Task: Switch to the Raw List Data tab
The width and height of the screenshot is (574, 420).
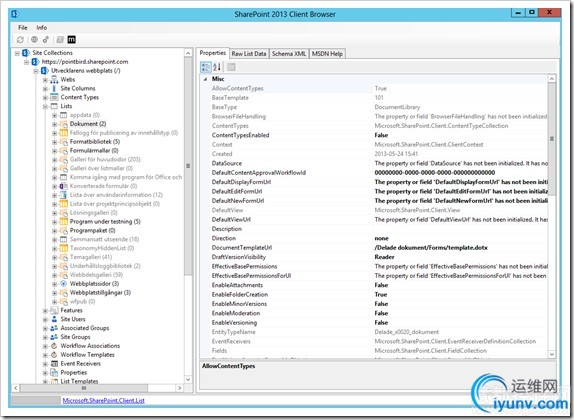Action: 249,54
